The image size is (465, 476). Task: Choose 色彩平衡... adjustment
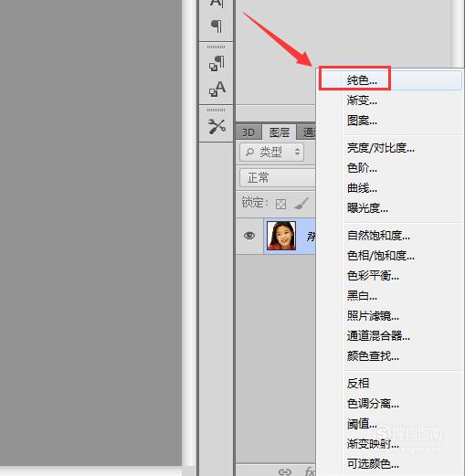390,276
